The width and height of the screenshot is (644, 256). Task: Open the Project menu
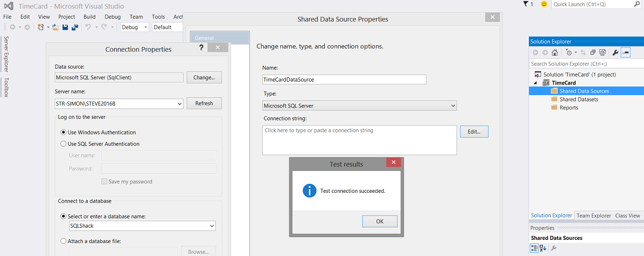click(x=67, y=17)
